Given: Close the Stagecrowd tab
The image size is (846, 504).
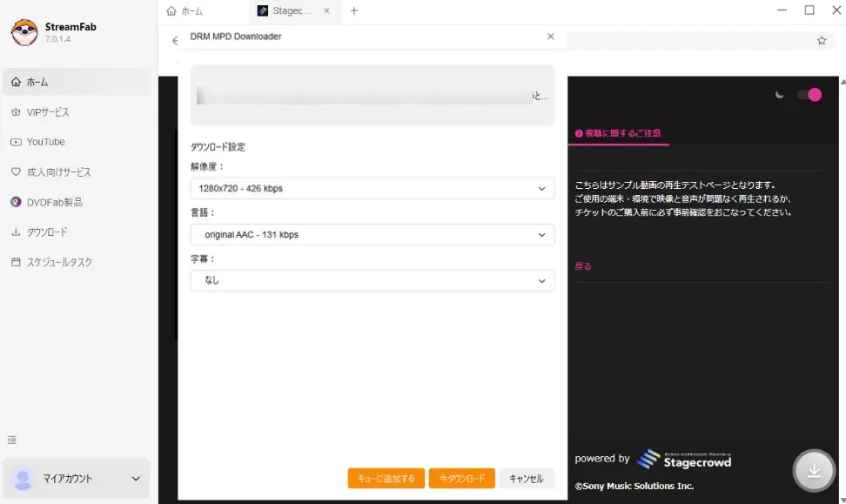Looking at the screenshot, I should [326, 10].
